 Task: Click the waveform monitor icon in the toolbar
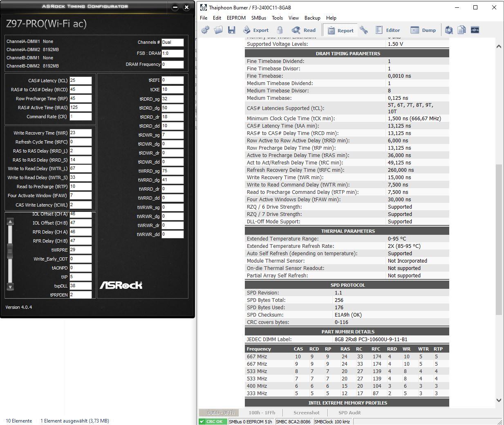[x=475, y=30]
